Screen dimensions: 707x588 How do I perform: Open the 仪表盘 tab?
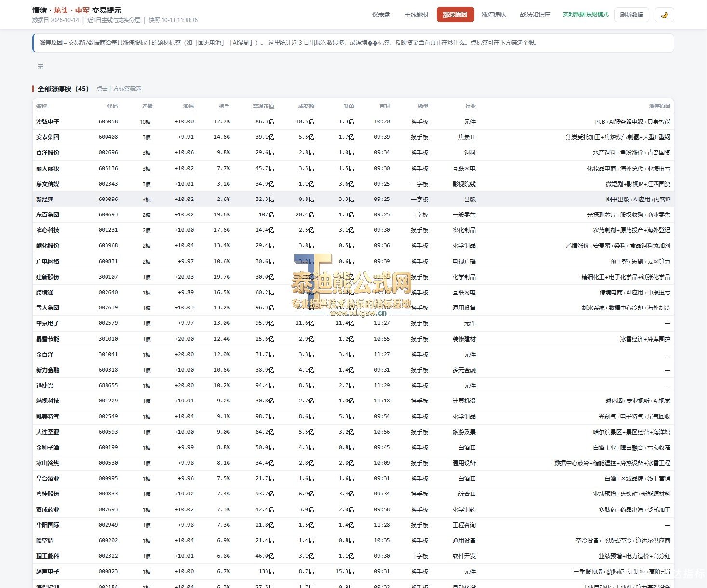[x=381, y=14]
